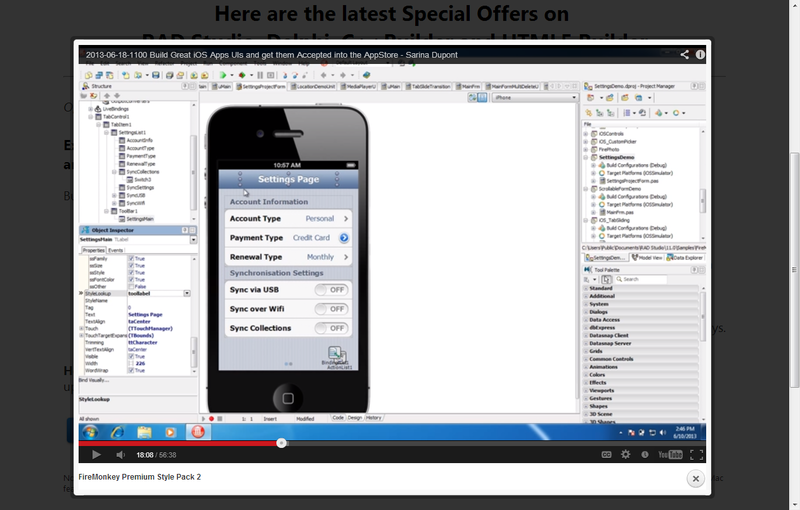Toggle the Visible property checkbox

(131, 356)
